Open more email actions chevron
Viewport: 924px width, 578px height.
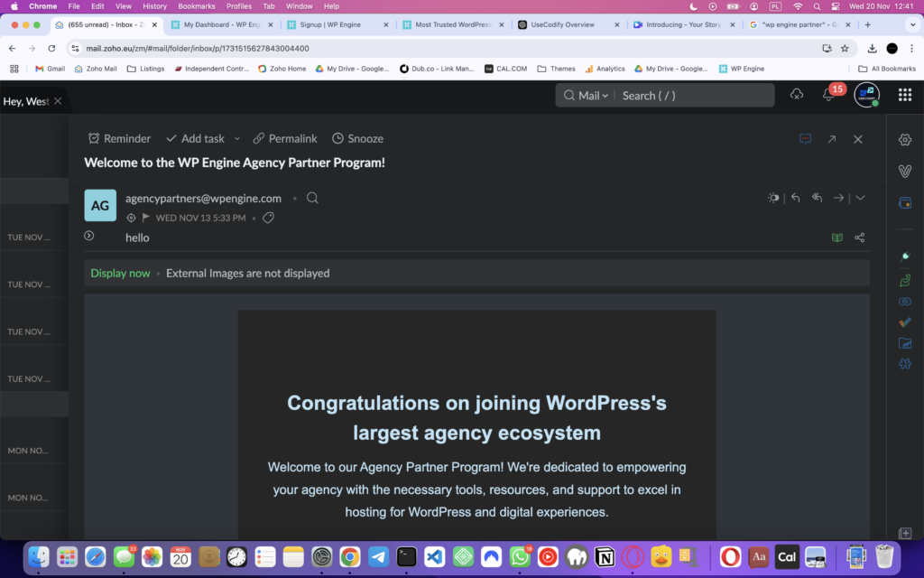(860, 198)
